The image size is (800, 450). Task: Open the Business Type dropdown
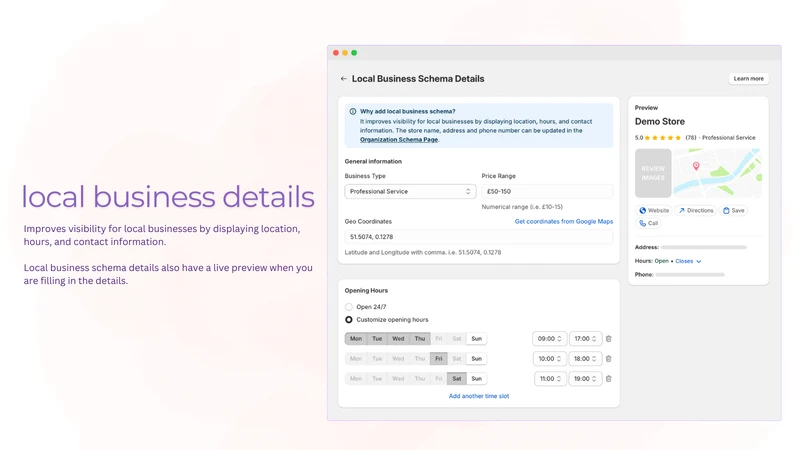pyautogui.click(x=410, y=191)
